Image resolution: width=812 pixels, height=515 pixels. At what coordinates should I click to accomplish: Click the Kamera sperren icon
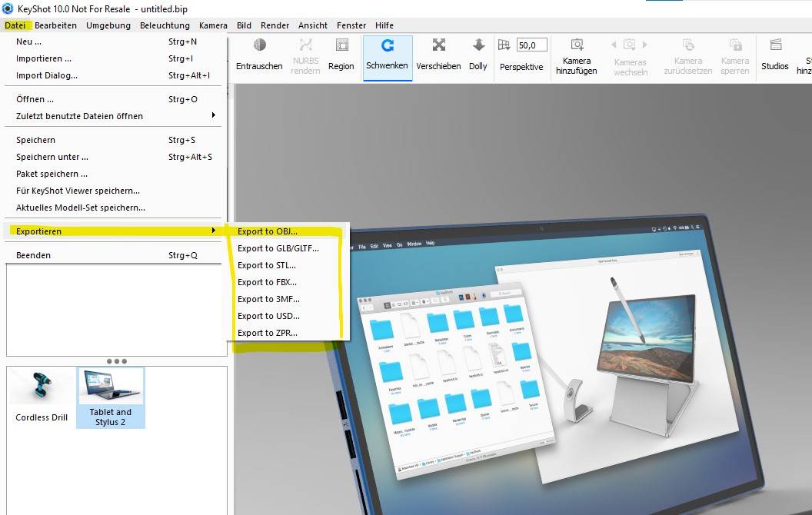coord(735,45)
